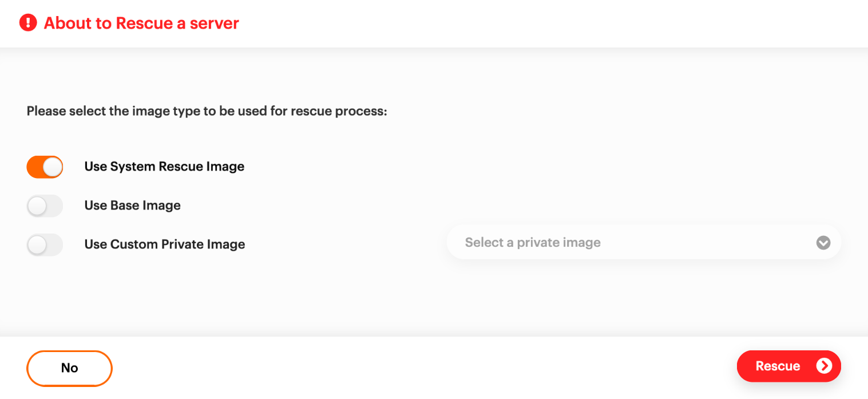Click the No button to cancel

pyautogui.click(x=69, y=368)
